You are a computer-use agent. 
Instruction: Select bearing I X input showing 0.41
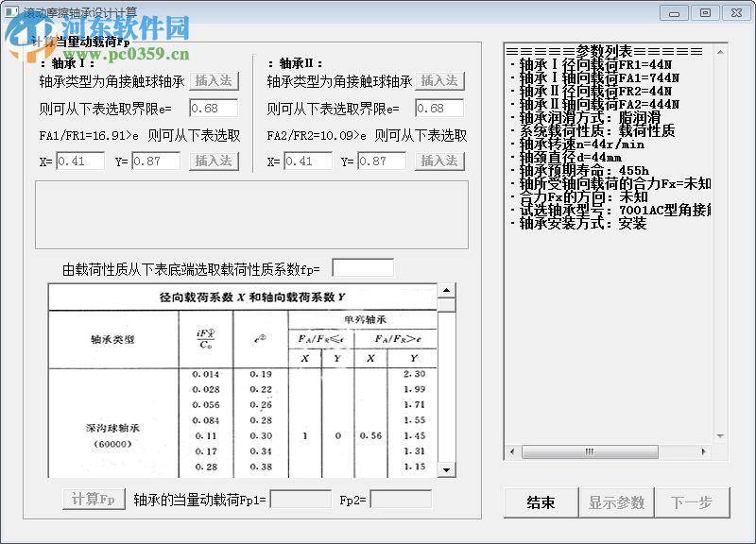pos(80,161)
